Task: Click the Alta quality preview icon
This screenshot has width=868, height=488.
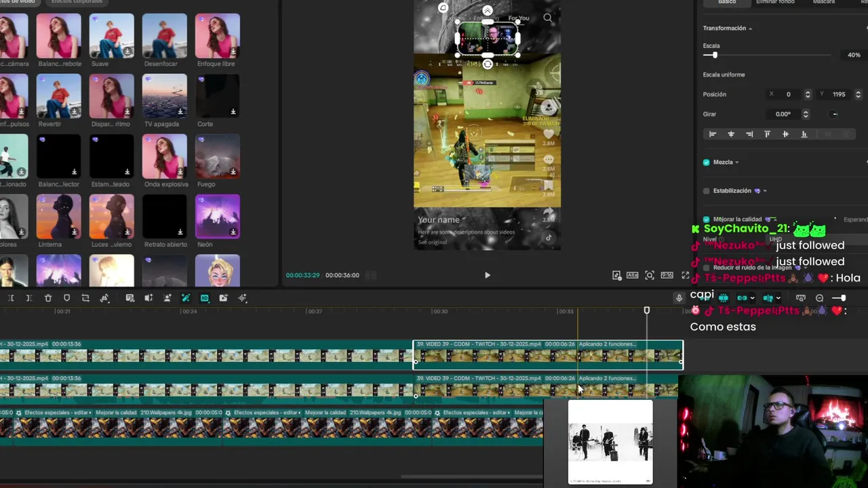Action: point(632,275)
